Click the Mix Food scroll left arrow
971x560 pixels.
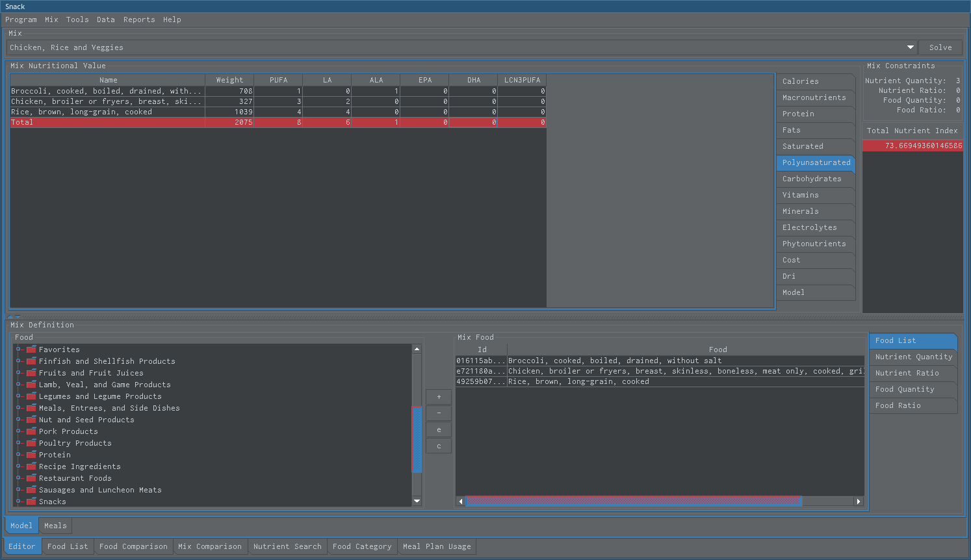pyautogui.click(x=461, y=501)
